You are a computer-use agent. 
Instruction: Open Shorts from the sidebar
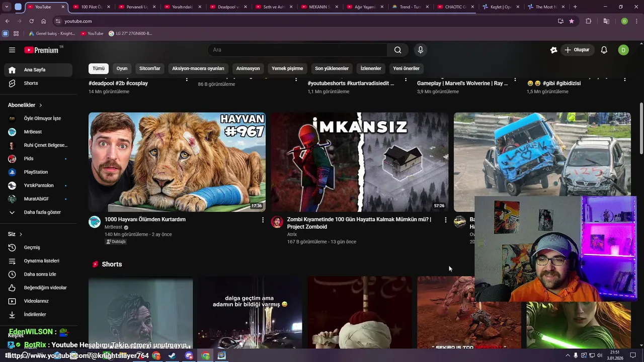point(38,83)
